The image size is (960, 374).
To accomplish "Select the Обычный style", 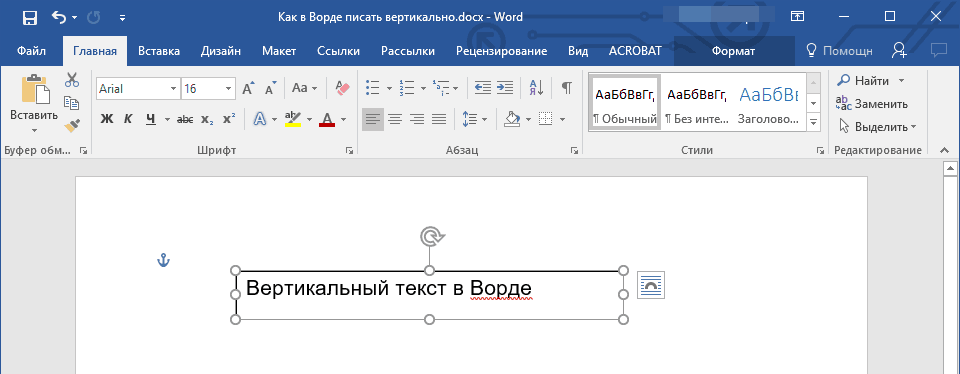I will (624, 102).
